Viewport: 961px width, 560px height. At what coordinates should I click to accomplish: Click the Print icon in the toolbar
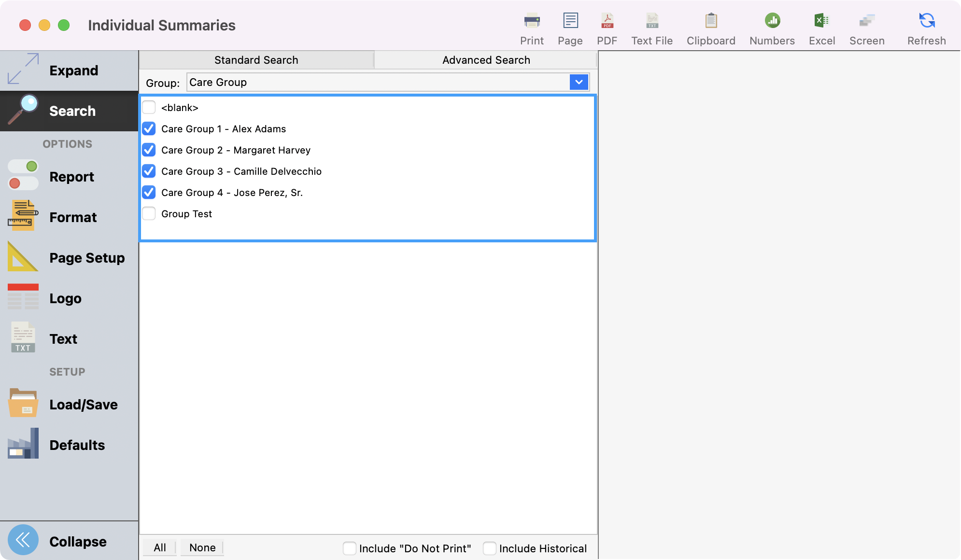532,27
